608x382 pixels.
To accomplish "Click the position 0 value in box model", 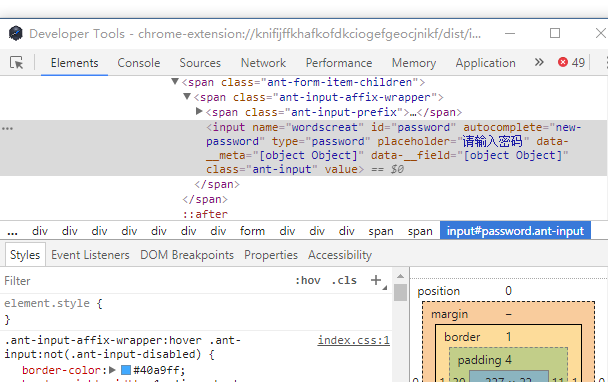I will coord(508,290).
